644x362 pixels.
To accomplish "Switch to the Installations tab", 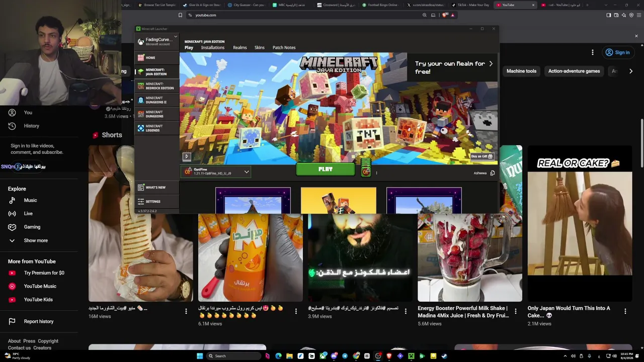I will (213, 48).
